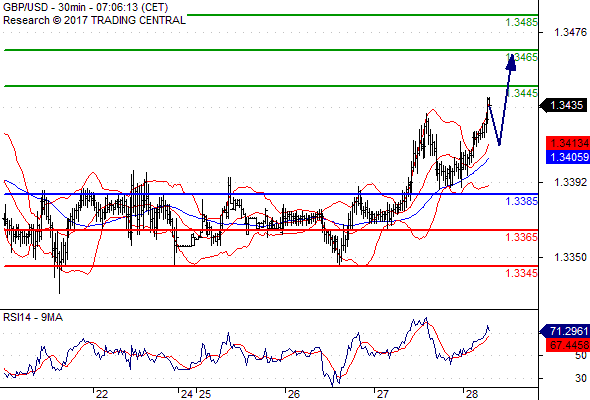Click the RSI axis value 30
The image size is (590, 400).
click(x=581, y=378)
